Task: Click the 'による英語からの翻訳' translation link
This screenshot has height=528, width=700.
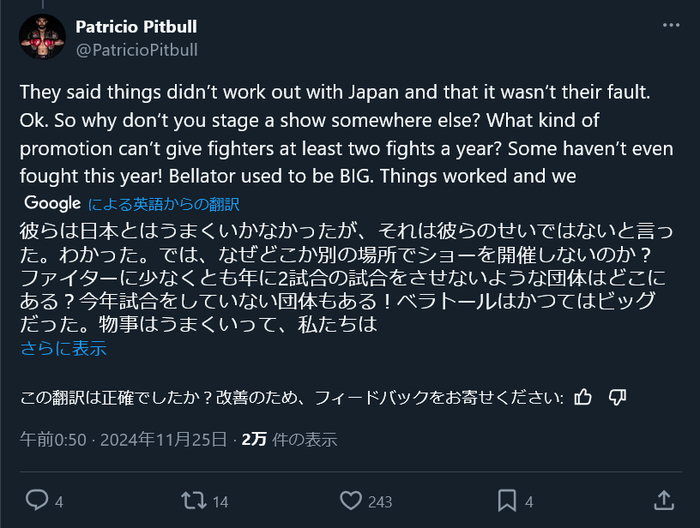Action: tap(164, 205)
